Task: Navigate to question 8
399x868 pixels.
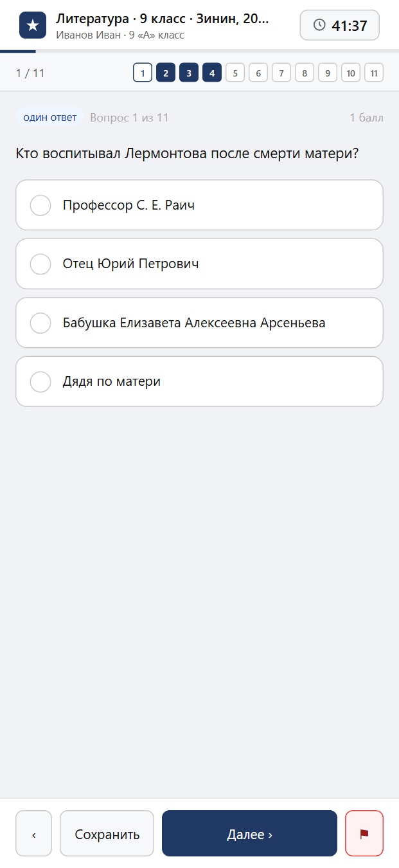Action: (x=305, y=73)
